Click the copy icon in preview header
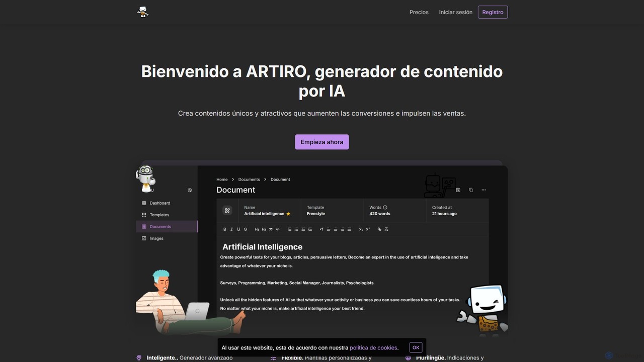 tap(471, 190)
